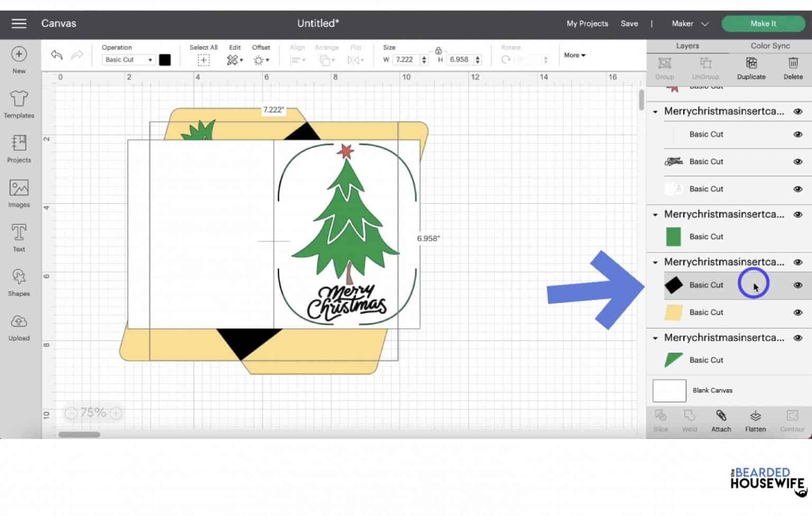812x516 pixels.
Task: Toggle visibility of the yellow Basic Cut layer
Action: pos(798,312)
